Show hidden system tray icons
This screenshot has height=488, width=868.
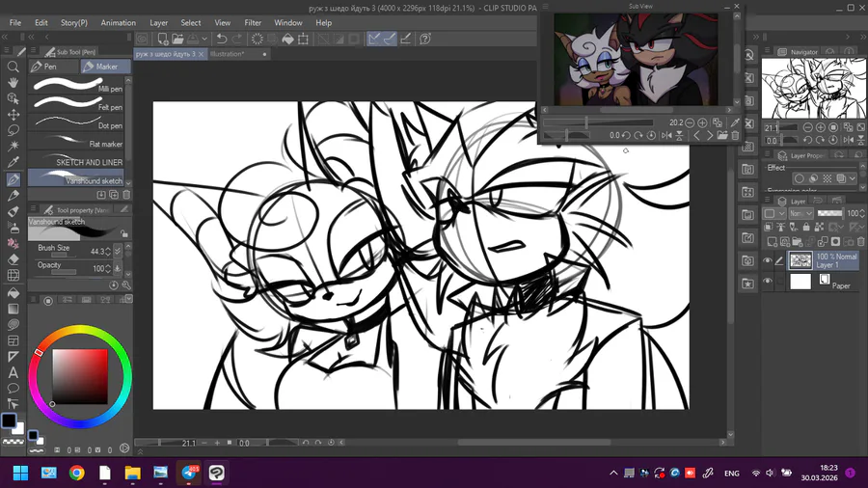click(613, 474)
